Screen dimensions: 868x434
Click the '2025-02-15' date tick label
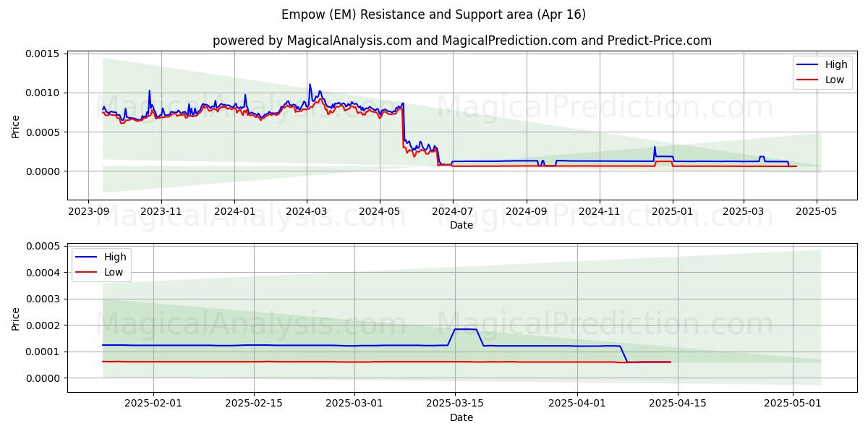tap(254, 403)
